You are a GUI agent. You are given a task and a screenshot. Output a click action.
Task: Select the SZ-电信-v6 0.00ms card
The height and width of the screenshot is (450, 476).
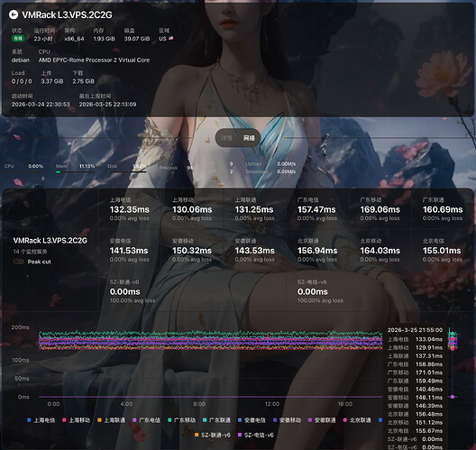click(x=380, y=291)
